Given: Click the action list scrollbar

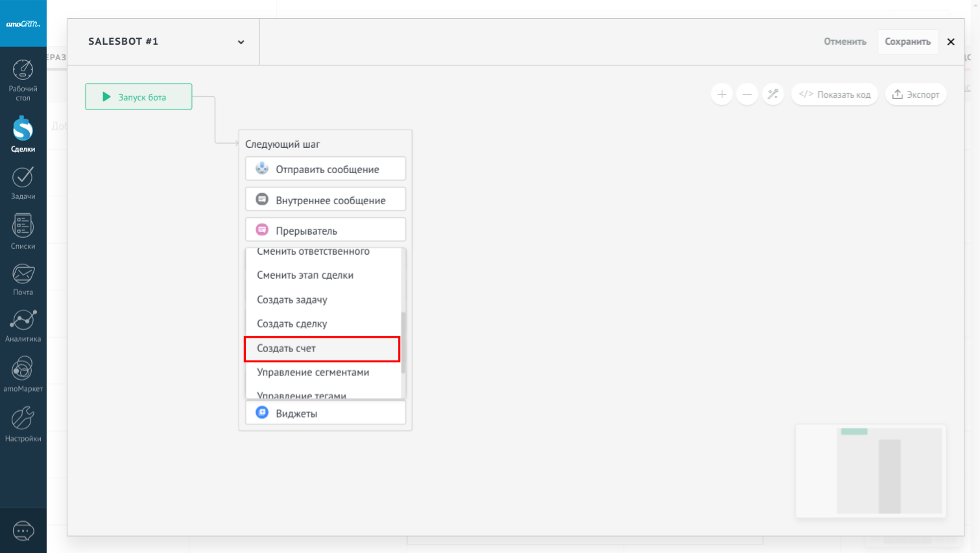Looking at the screenshot, I should 403,342.
